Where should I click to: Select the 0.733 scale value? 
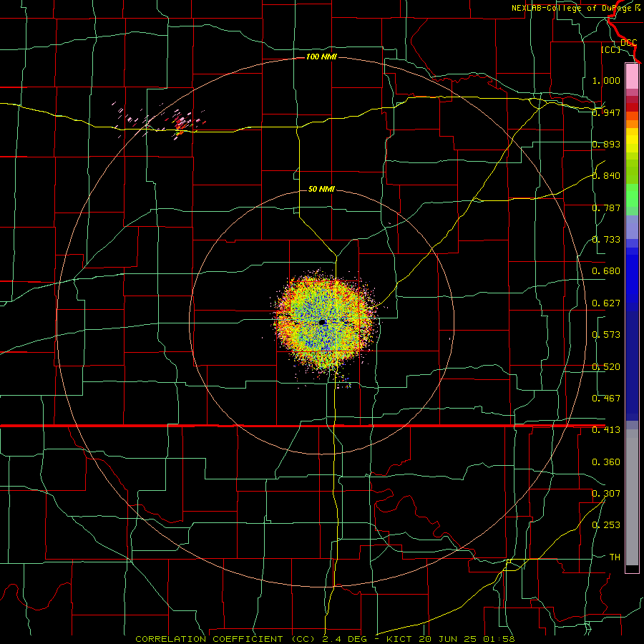click(606, 240)
